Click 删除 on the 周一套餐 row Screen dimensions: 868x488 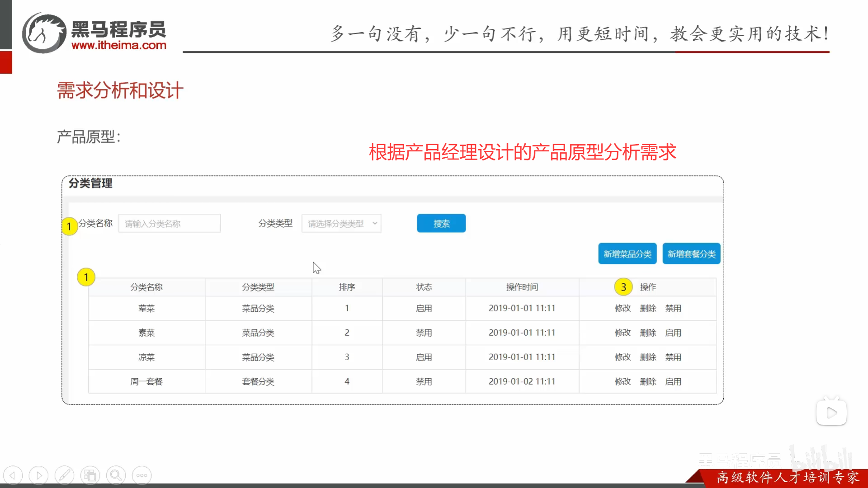pyautogui.click(x=648, y=381)
